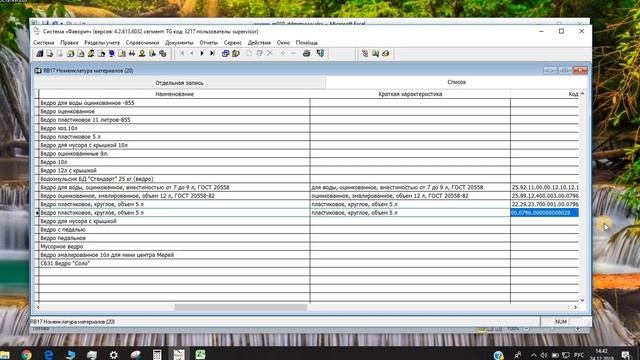
Task: Click the plus toolbar icon
Action: coord(282,53)
